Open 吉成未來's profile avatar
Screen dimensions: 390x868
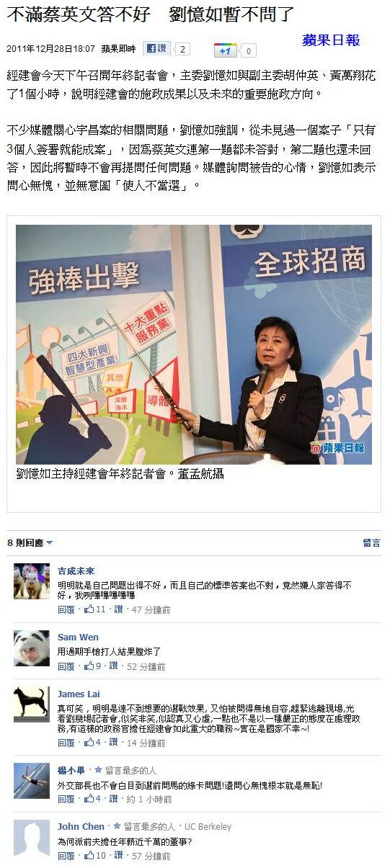(x=32, y=581)
